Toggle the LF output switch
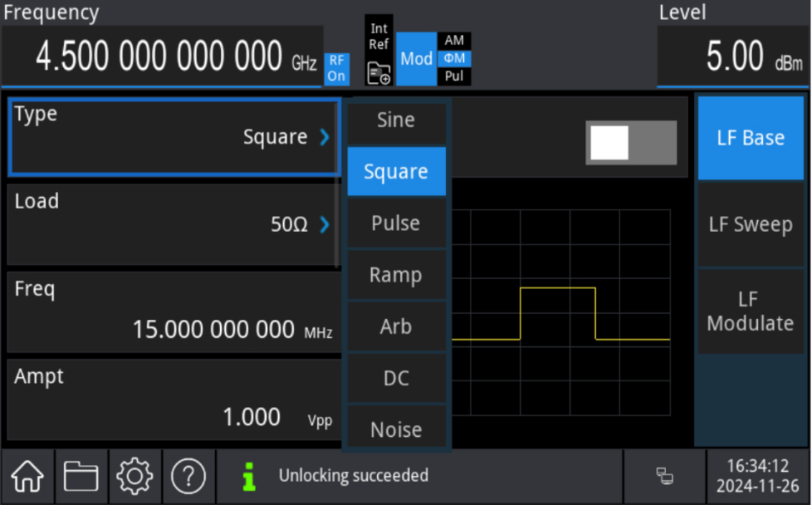The image size is (812, 505). point(630,143)
